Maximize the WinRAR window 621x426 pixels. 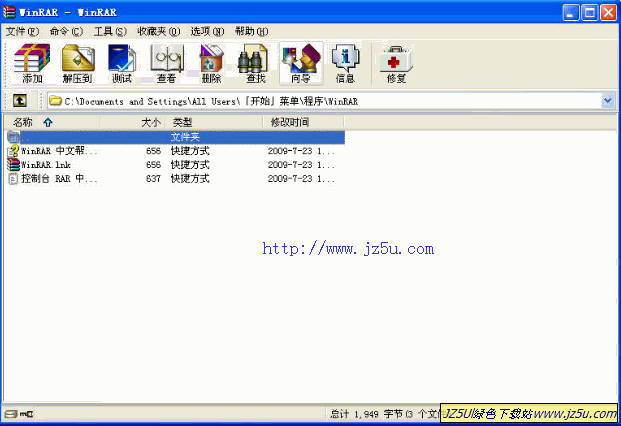(589, 12)
